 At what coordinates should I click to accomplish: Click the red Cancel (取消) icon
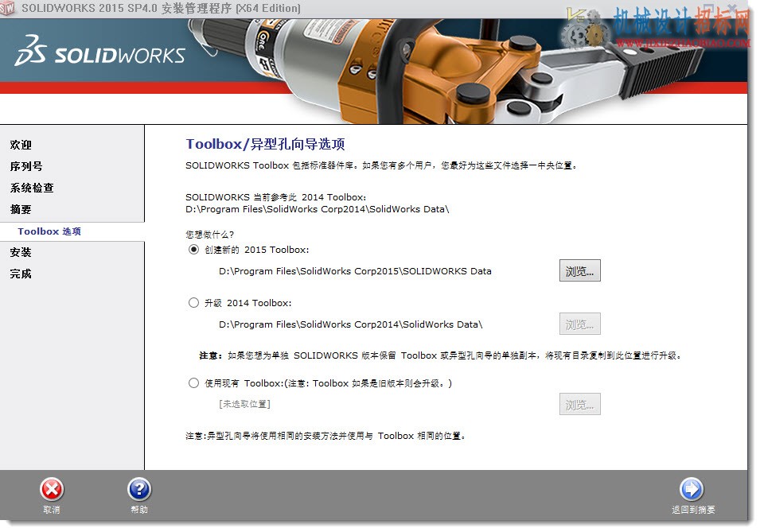[x=52, y=490]
